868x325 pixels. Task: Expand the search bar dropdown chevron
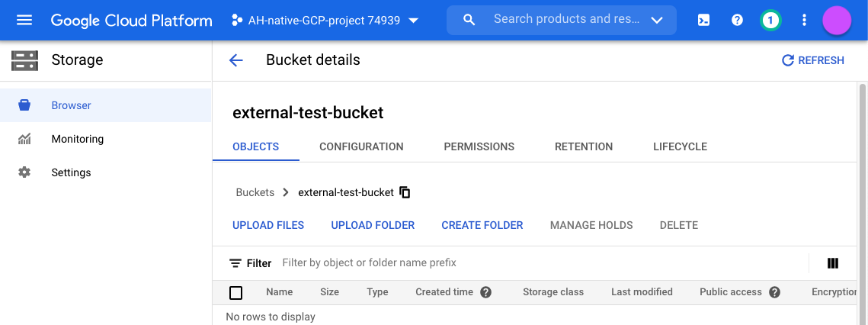pyautogui.click(x=657, y=21)
